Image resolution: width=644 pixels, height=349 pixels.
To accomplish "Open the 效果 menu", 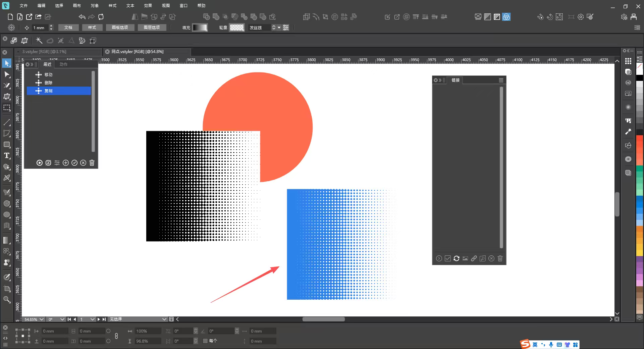I will pyautogui.click(x=148, y=6).
